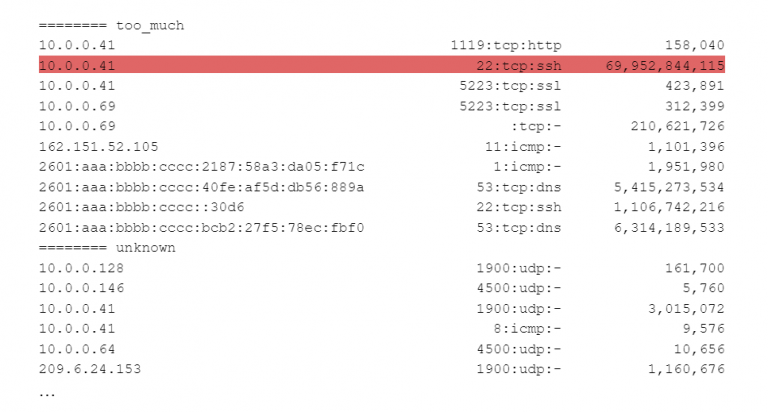Screen dimensions: 768x412
Task: Click the trailing ellipsis at the bottom
Action: click(x=47, y=394)
